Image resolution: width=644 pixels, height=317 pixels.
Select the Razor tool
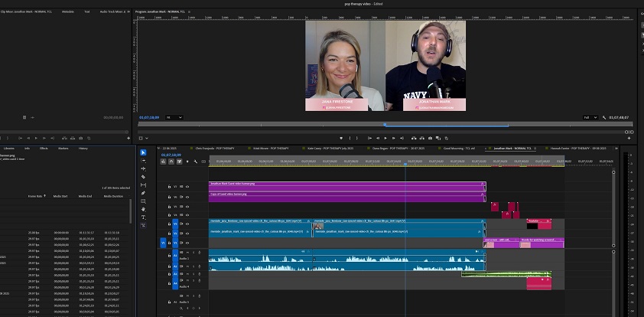point(143,177)
